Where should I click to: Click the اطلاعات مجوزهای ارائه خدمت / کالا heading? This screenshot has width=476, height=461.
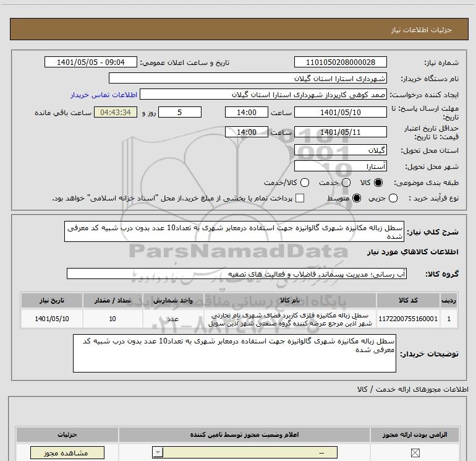[x=413, y=389]
